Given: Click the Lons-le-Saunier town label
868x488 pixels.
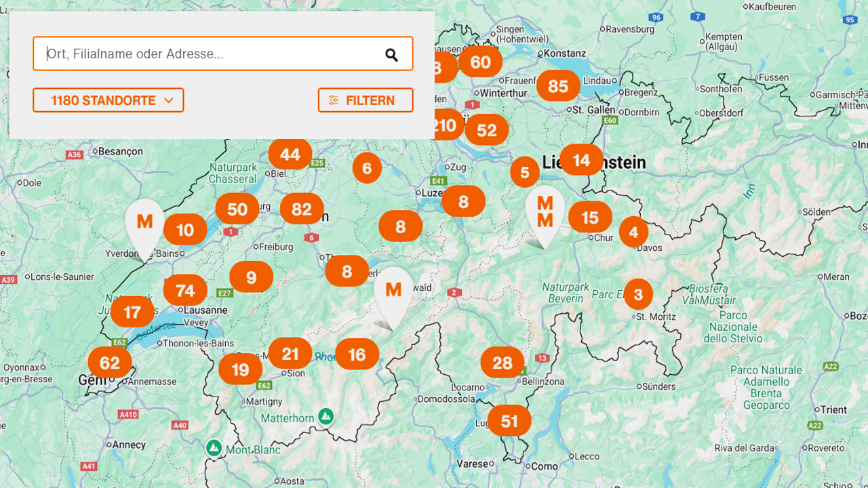Looking at the screenshot, I should pyautogui.click(x=63, y=277).
